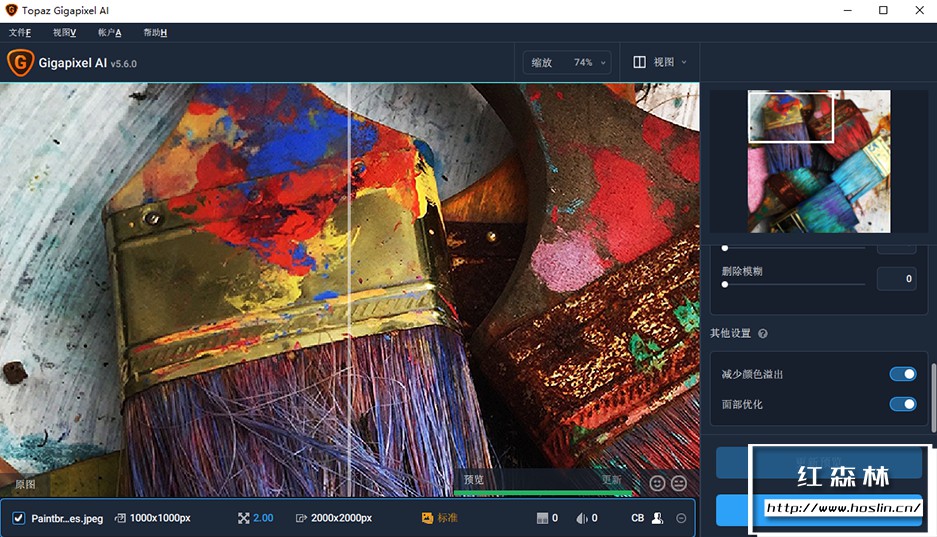937x537 pixels.
Task: Open the 文件 File menu
Action: [20, 33]
